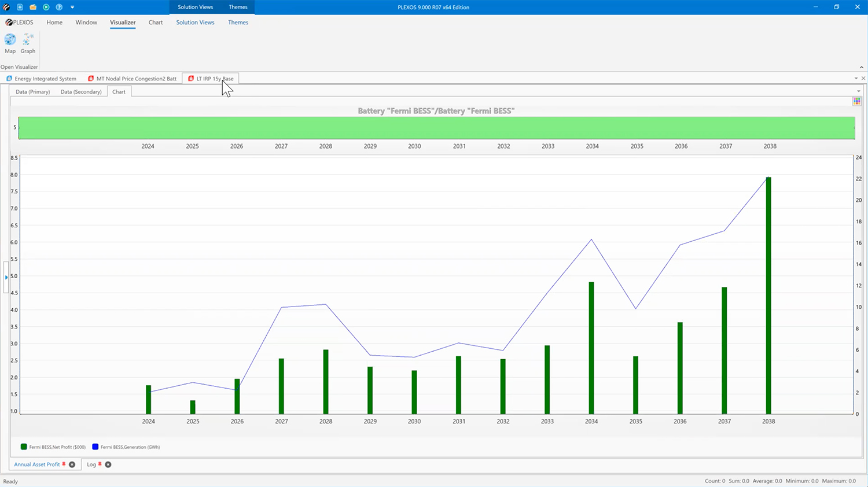
Task: Expand the quick access toolbar dropdown
Action: (72, 7)
